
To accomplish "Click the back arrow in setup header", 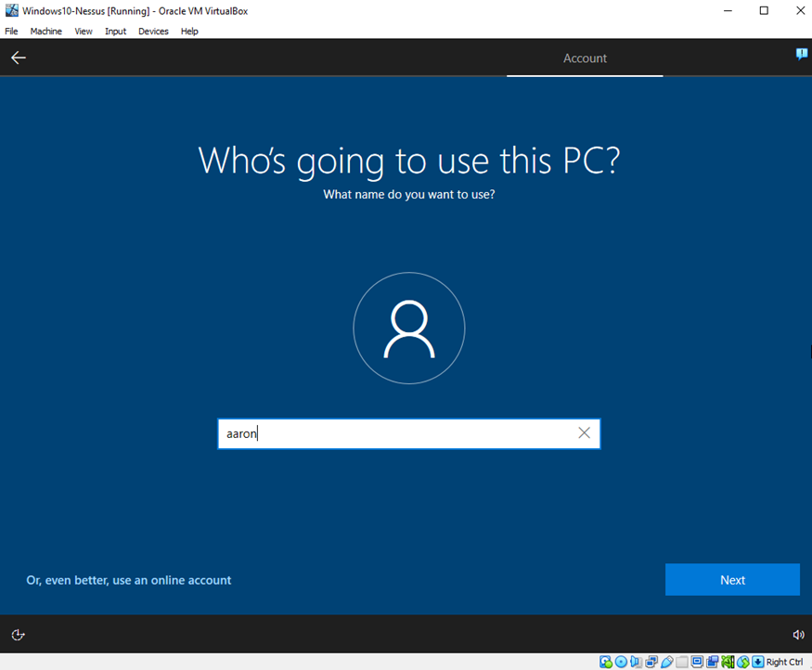I will pyautogui.click(x=19, y=58).
